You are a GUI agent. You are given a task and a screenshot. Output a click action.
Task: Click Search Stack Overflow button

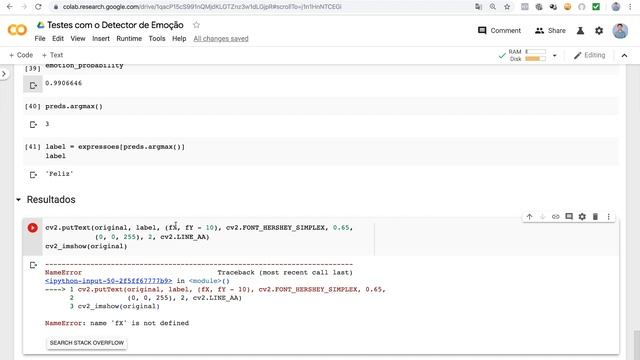pyautogui.click(x=87, y=343)
